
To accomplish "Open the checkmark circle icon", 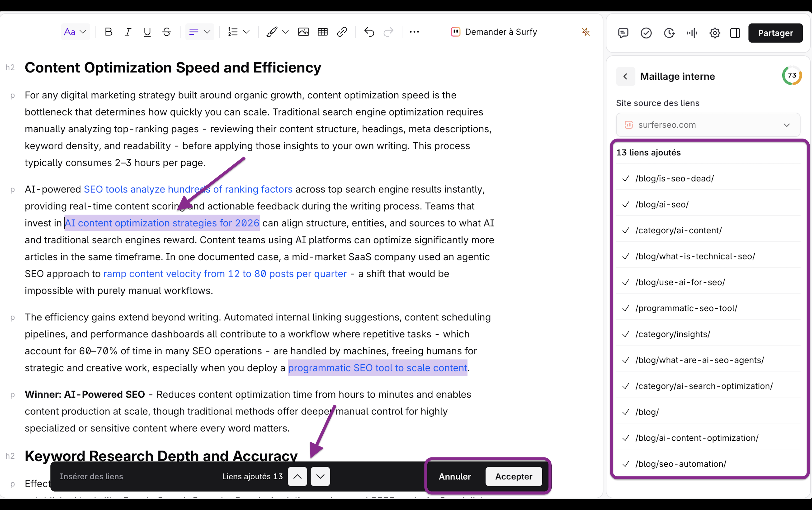I will (x=646, y=33).
